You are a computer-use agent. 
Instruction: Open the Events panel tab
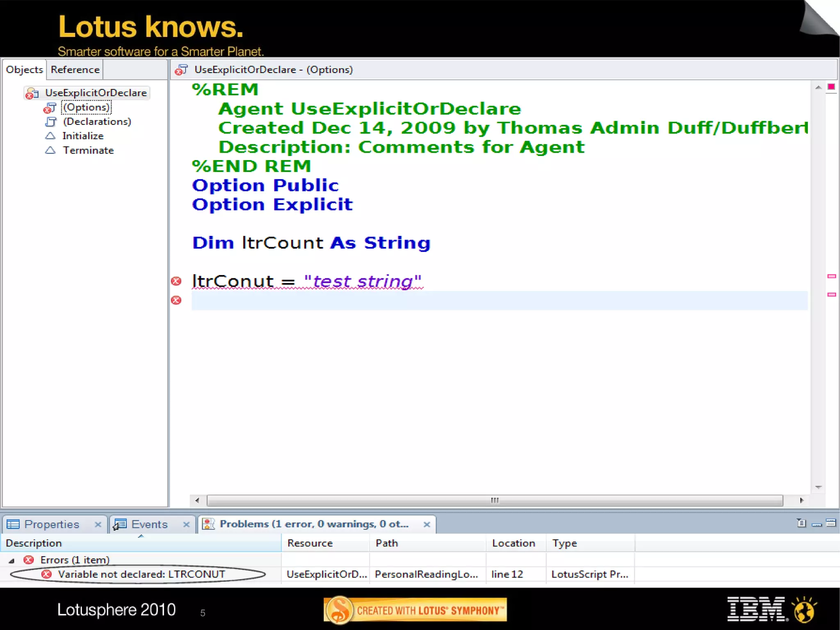pos(149,524)
